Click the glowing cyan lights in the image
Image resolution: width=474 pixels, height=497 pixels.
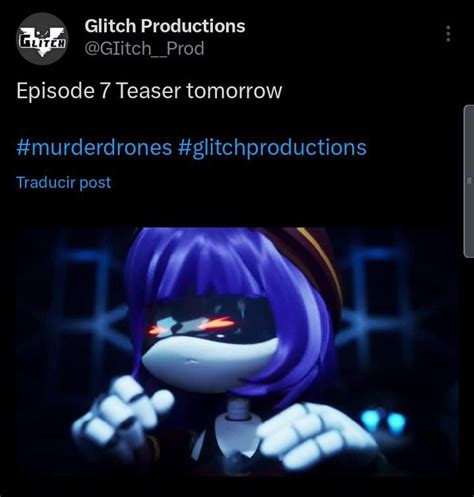coord(383,422)
